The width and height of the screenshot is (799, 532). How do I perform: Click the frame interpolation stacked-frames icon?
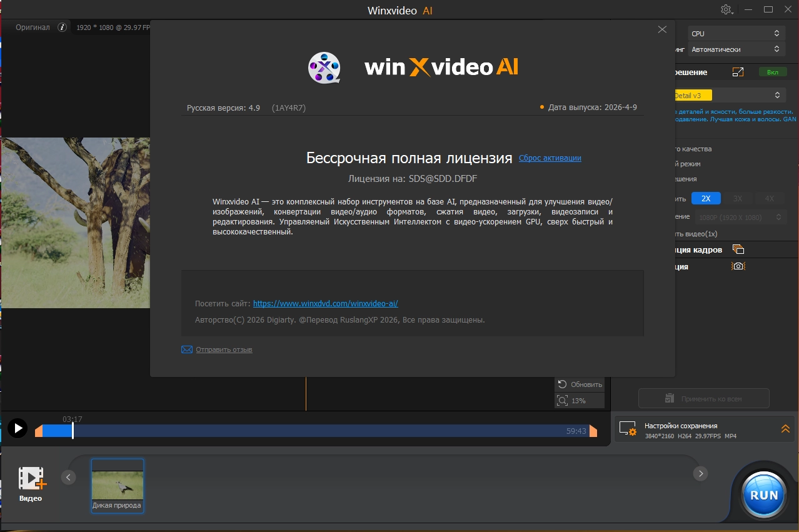tap(738, 249)
